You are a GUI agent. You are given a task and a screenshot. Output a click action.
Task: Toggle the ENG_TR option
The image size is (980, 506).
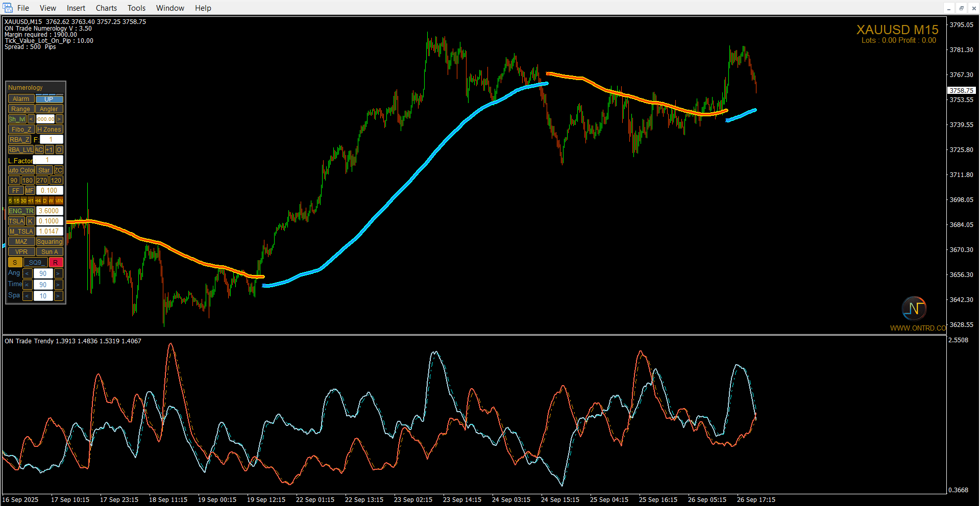[21, 211]
